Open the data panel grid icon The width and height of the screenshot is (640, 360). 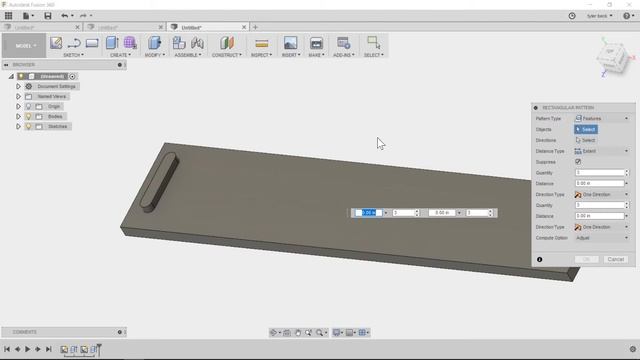8,16
